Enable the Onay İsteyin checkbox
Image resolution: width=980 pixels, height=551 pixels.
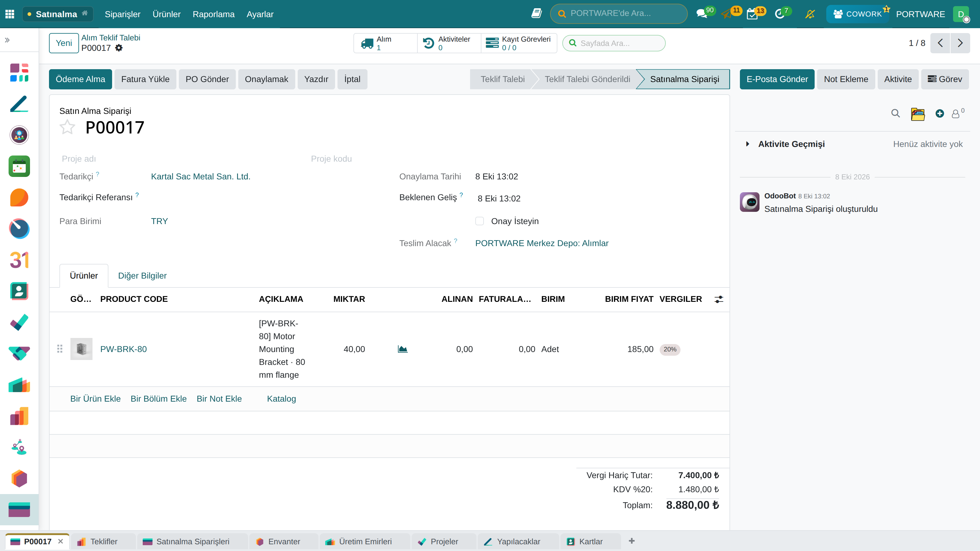[x=479, y=221]
